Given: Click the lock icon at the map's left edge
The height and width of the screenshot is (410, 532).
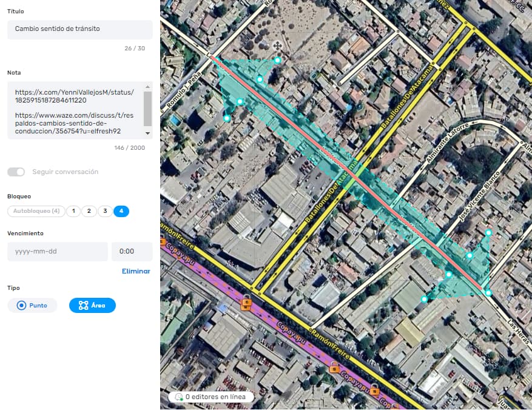Looking at the screenshot, I should 163,242.
